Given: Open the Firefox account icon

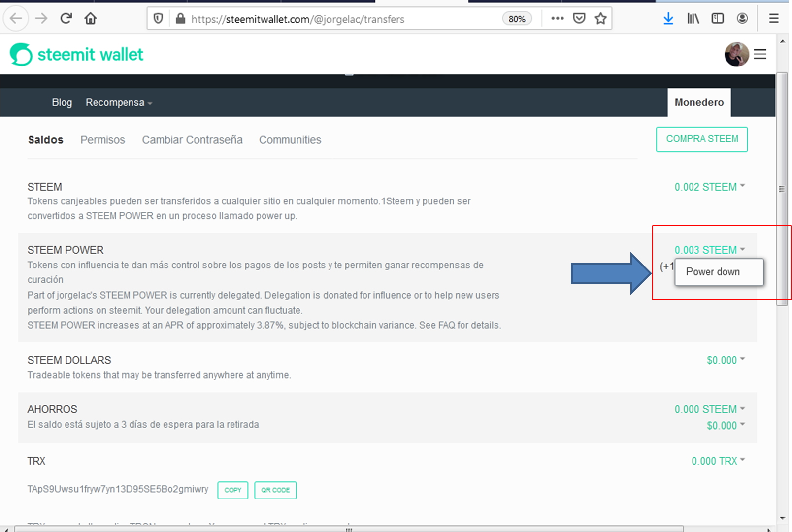Looking at the screenshot, I should coord(742,19).
